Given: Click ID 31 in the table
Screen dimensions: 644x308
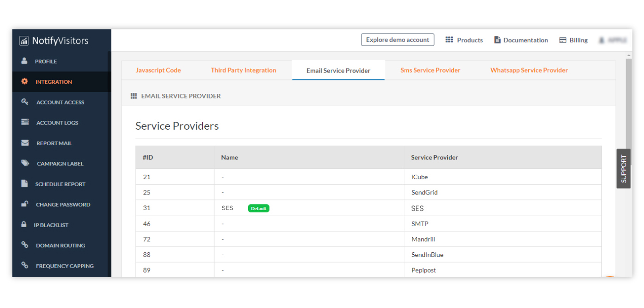Looking at the screenshot, I should tap(147, 208).
